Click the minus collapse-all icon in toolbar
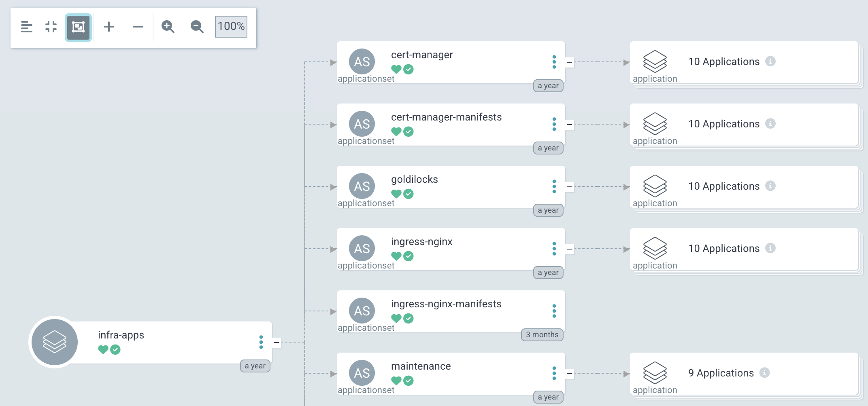Image resolution: width=868 pixels, height=406 pixels. (x=138, y=27)
